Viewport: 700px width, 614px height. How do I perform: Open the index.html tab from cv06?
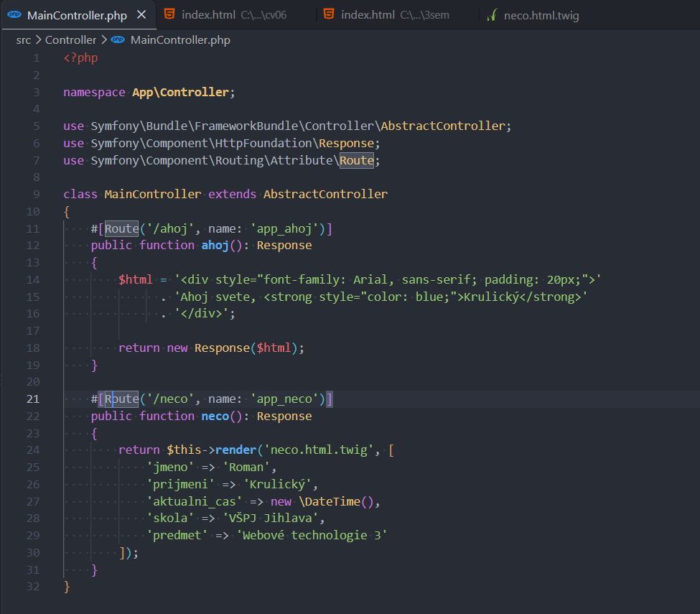(234, 15)
